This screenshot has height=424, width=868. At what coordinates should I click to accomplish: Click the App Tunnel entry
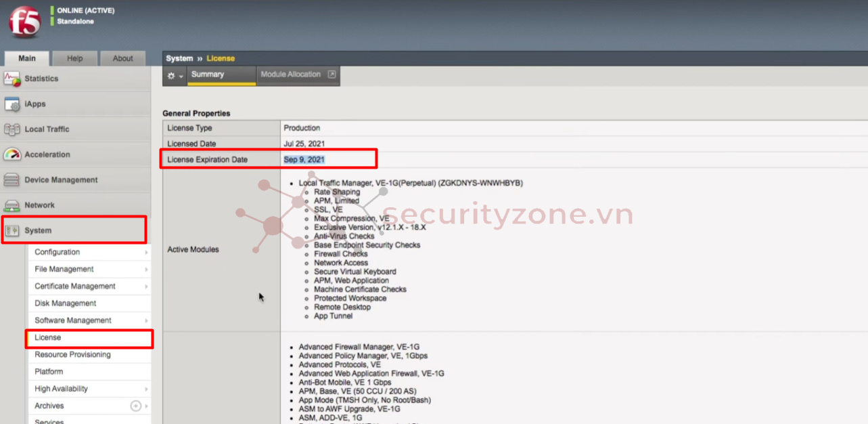point(334,316)
